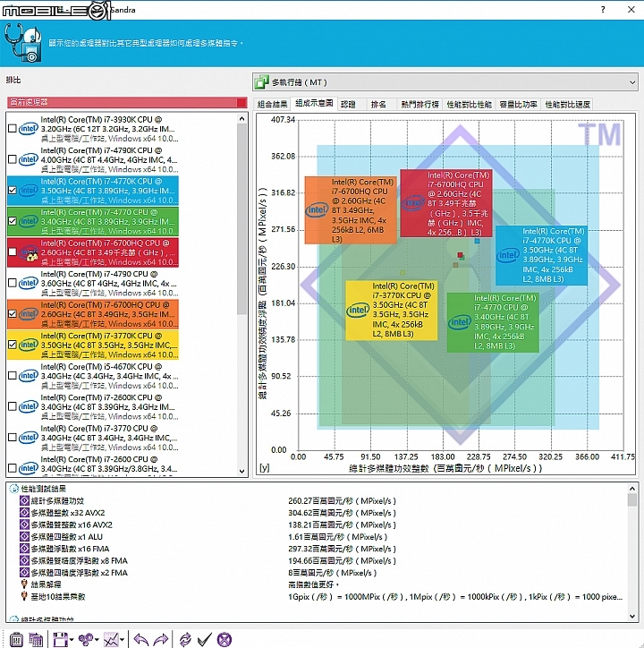Viewport: 644px width, 648px height.
Task: Click the red 當前處理器 color bar
Action: (127, 102)
